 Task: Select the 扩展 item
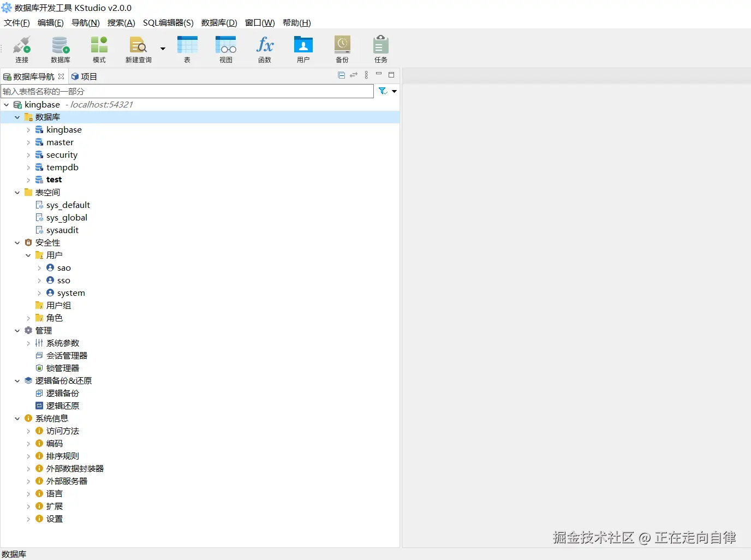click(55, 507)
